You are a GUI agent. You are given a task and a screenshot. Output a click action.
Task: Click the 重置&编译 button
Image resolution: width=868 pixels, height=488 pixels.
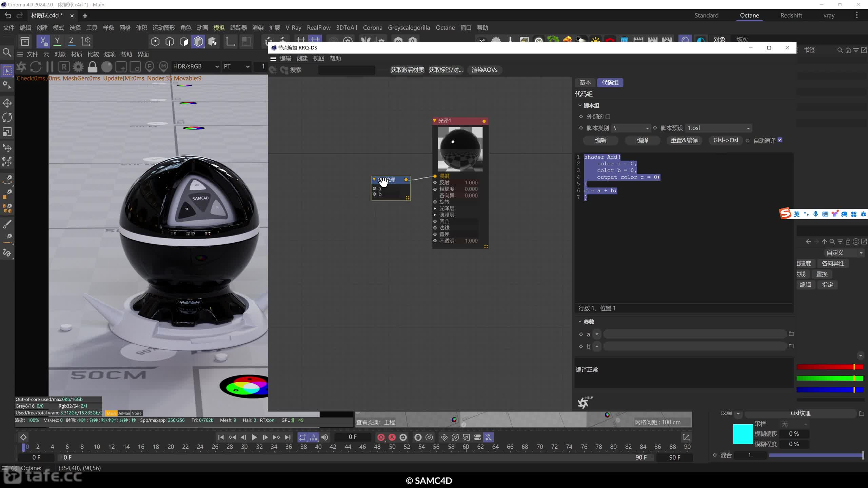tap(684, 140)
